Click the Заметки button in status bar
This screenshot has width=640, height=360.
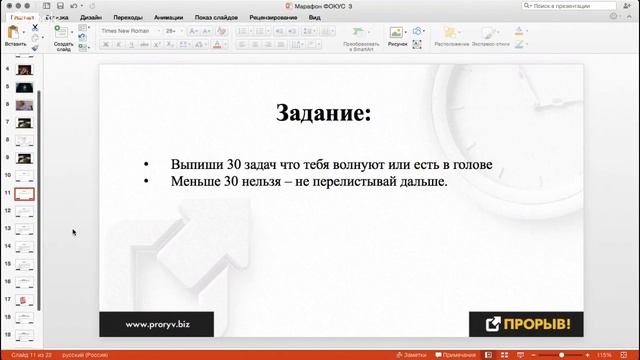pos(411,355)
